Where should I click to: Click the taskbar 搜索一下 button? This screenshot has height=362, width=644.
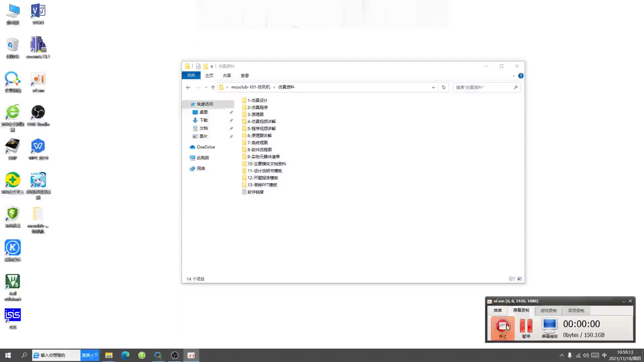(90, 355)
